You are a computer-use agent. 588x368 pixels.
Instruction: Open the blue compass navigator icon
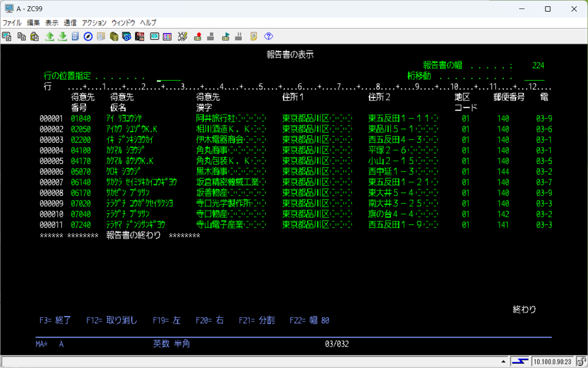coord(88,36)
